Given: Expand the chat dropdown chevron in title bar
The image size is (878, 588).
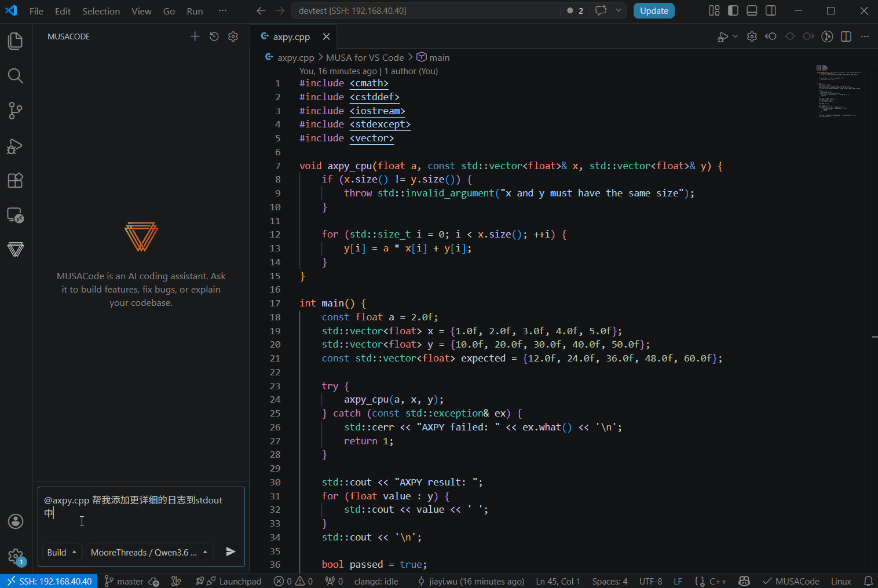Looking at the screenshot, I should click(619, 11).
